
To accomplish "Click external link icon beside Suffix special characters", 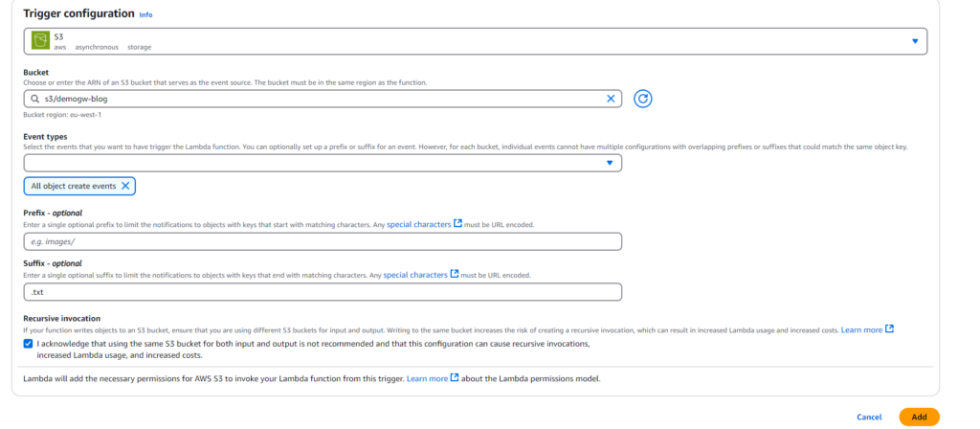I will [455, 275].
